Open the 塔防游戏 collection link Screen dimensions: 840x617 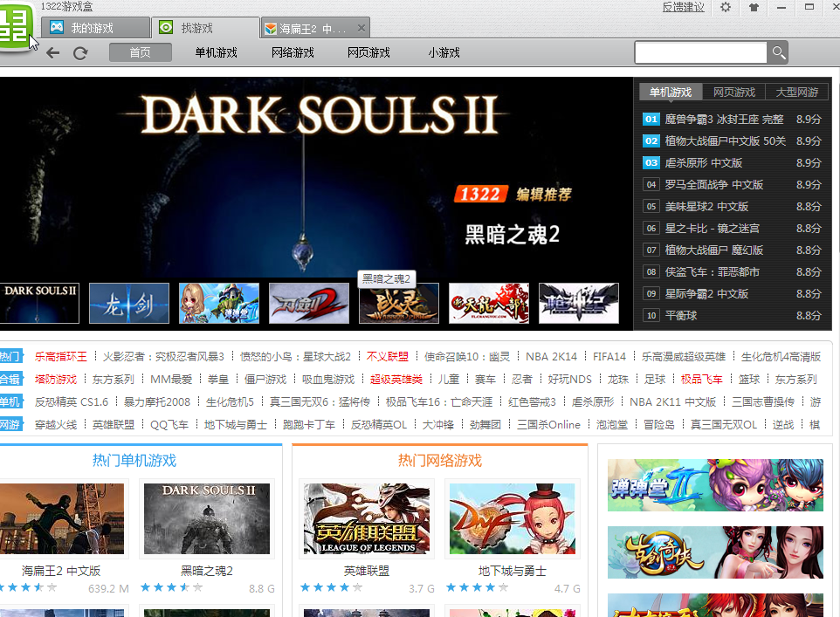coord(56,380)
